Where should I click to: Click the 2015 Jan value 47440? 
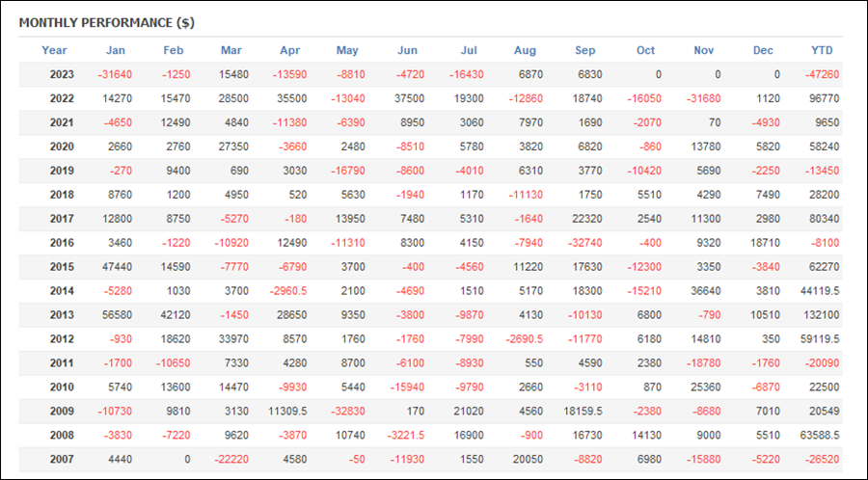tap(118, 267)
